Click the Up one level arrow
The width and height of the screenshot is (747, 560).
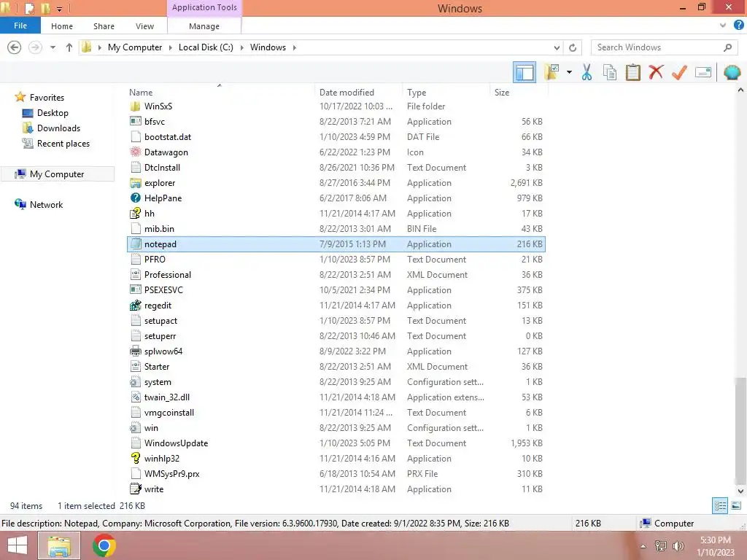(x=69, y=47)
